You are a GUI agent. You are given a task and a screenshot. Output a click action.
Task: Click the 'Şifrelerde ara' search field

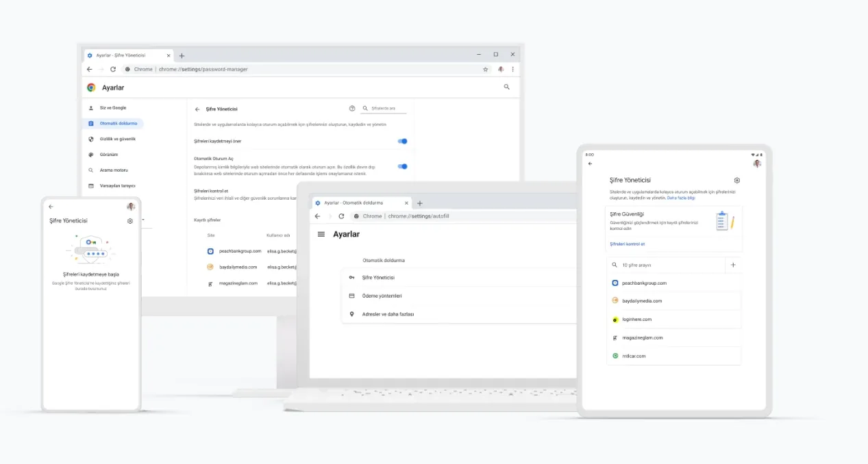(x=384, y=108)
